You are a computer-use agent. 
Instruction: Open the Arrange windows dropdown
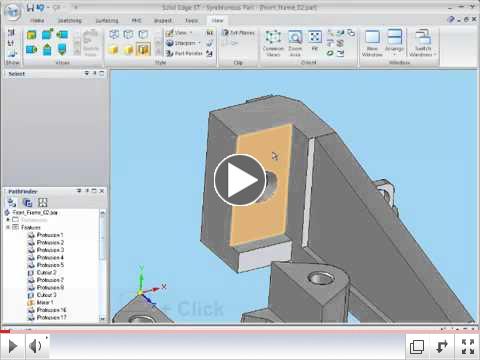(394, 43)
